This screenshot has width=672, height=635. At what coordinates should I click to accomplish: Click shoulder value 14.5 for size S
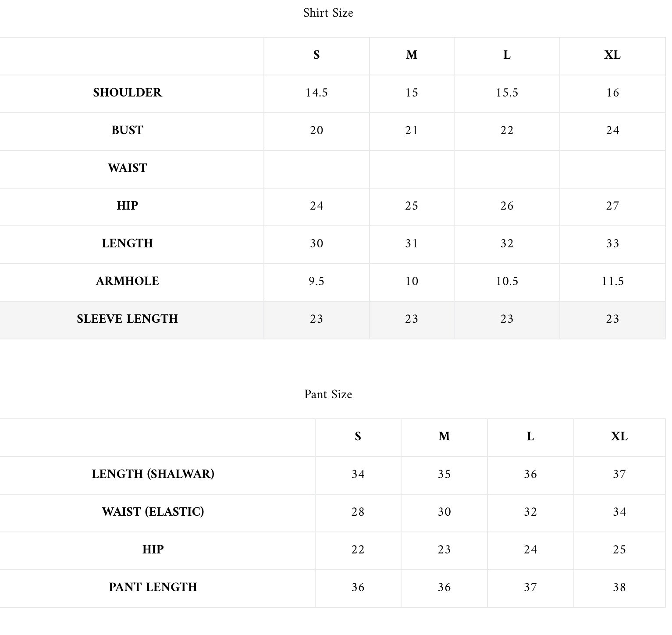[x=316, y=93]
